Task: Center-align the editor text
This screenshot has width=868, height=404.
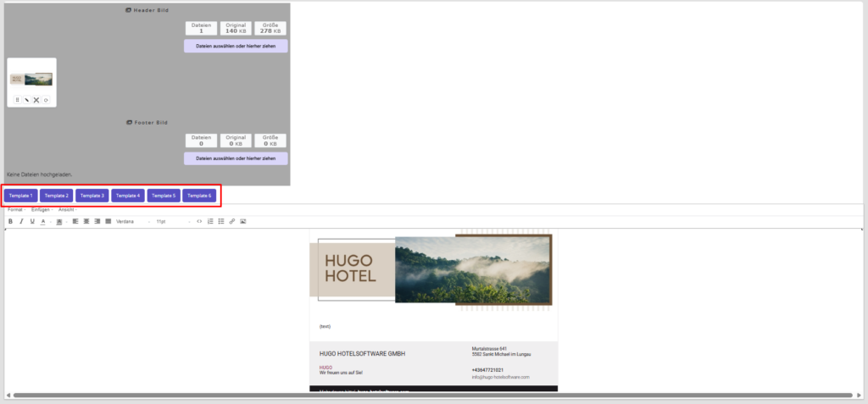Action: 86,221
